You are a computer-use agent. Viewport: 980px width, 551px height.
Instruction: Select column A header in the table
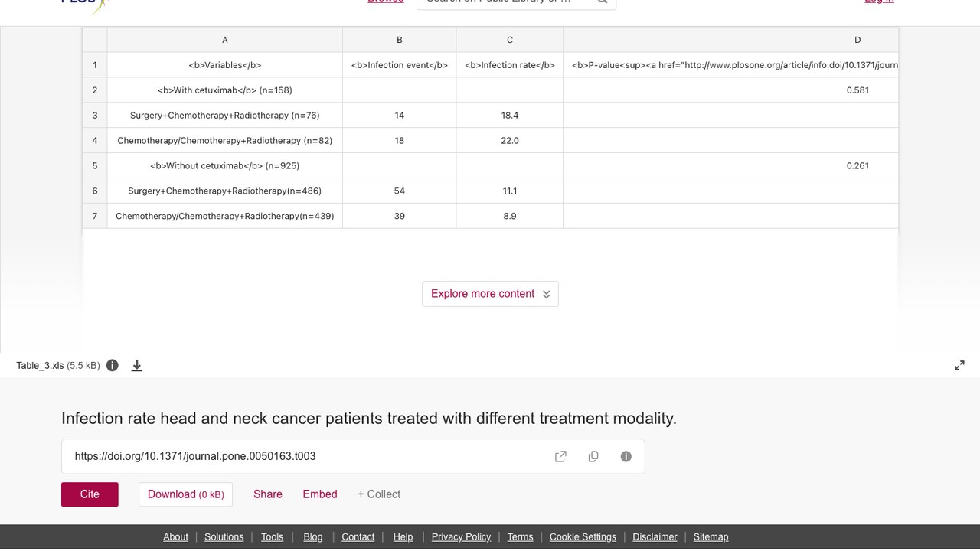[225, 40]
